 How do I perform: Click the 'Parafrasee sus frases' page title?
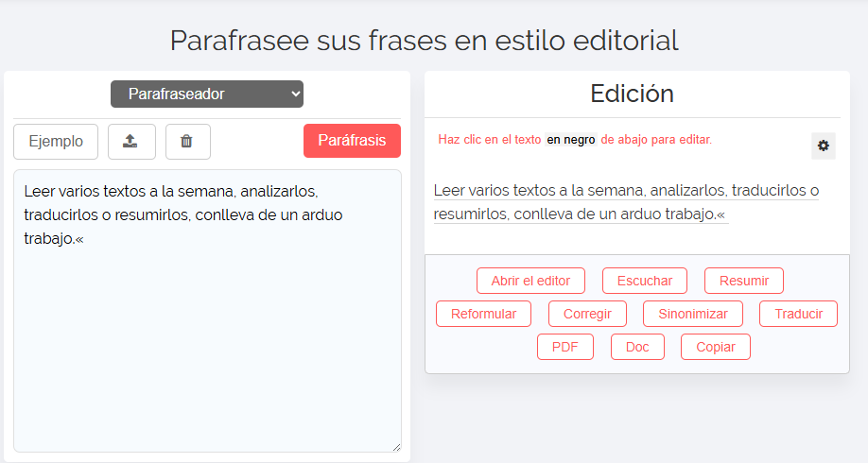424,41
